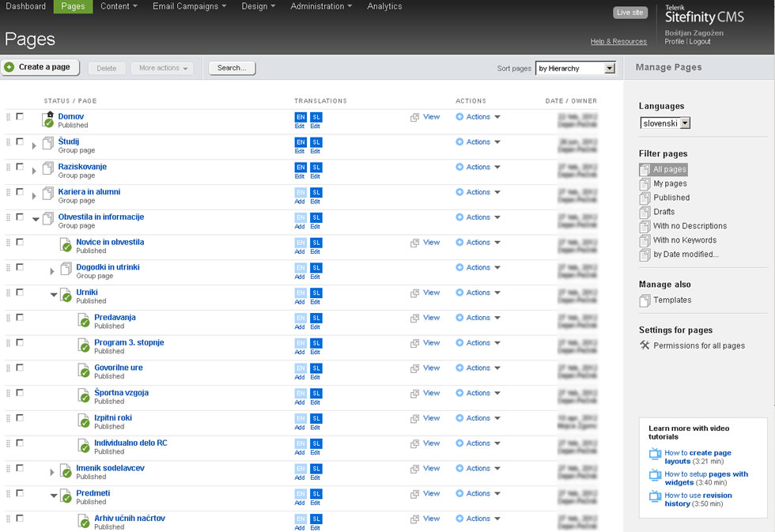Click the Search... button
Screen dimensions: 775x532
pyautogui.click(x=232, y=68)
